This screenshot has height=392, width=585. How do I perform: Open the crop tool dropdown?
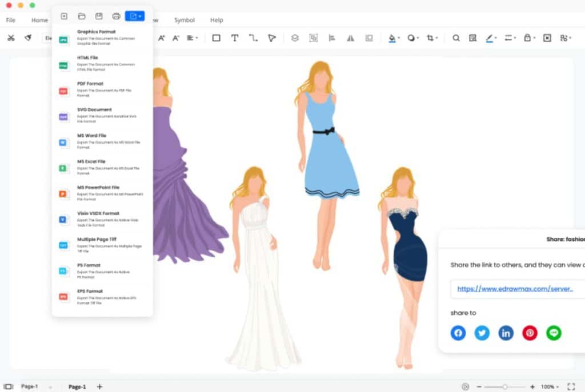[x=432, y=38]
